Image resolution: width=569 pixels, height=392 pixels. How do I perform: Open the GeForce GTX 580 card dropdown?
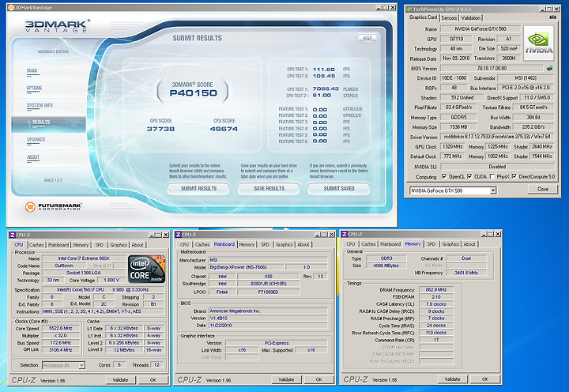click(493, 190)
